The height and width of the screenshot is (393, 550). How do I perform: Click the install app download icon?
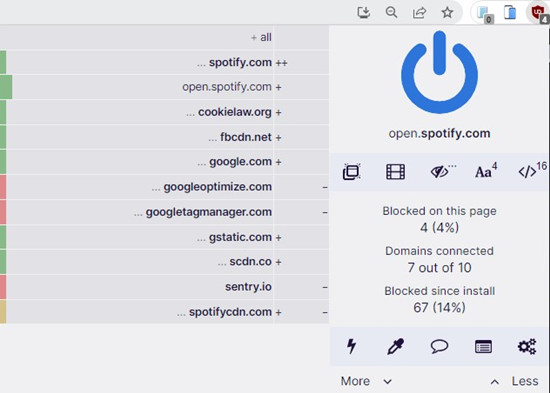click(x=364, y=13)
